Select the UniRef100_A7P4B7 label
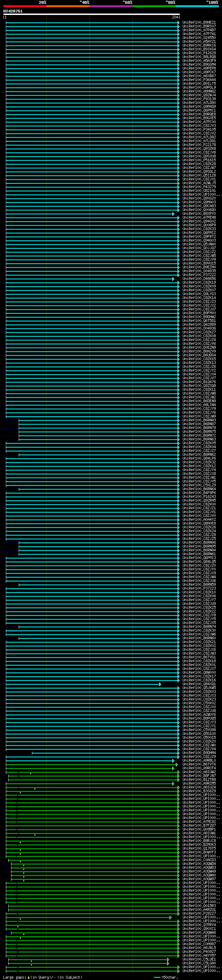Viewport: 222px width, 980px height. [x=199, y=31]
